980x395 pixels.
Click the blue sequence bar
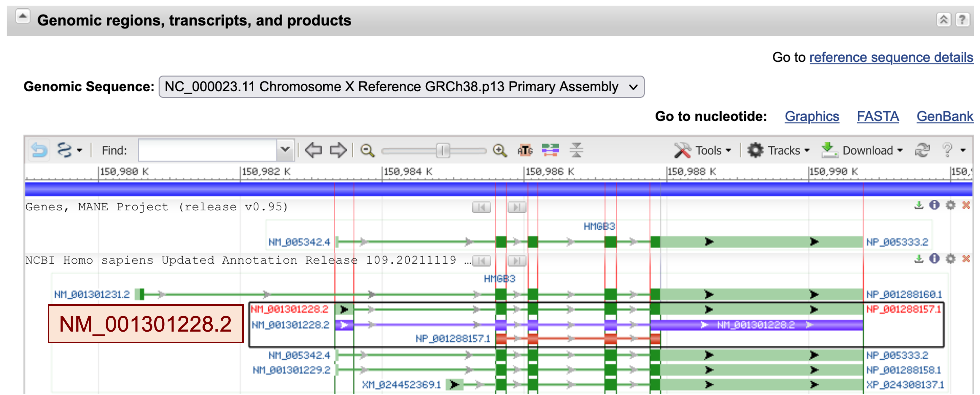(498, 189)
